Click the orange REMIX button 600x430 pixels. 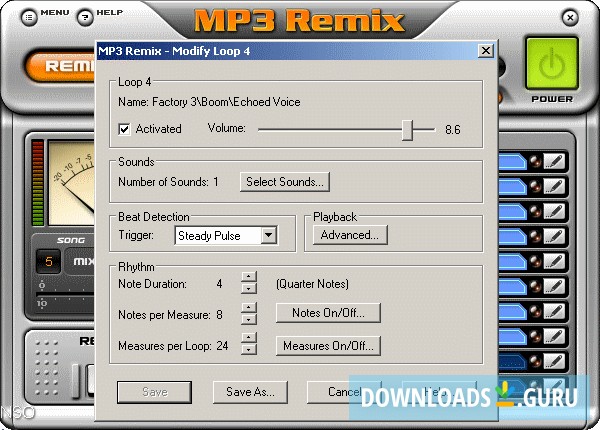pos(60,66)
